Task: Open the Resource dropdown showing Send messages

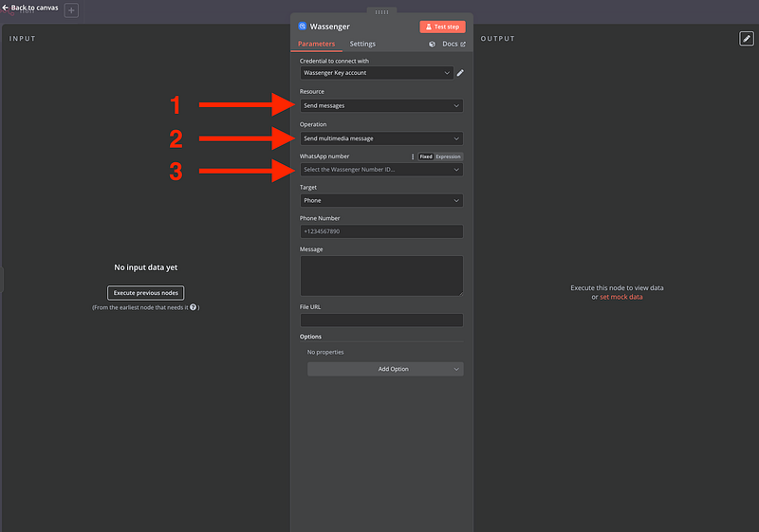Action: click(381, 106)
